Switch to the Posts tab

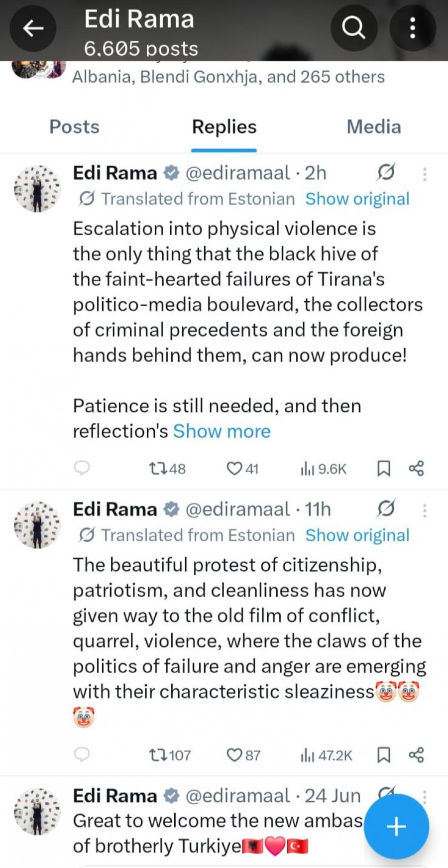(74, 127)
